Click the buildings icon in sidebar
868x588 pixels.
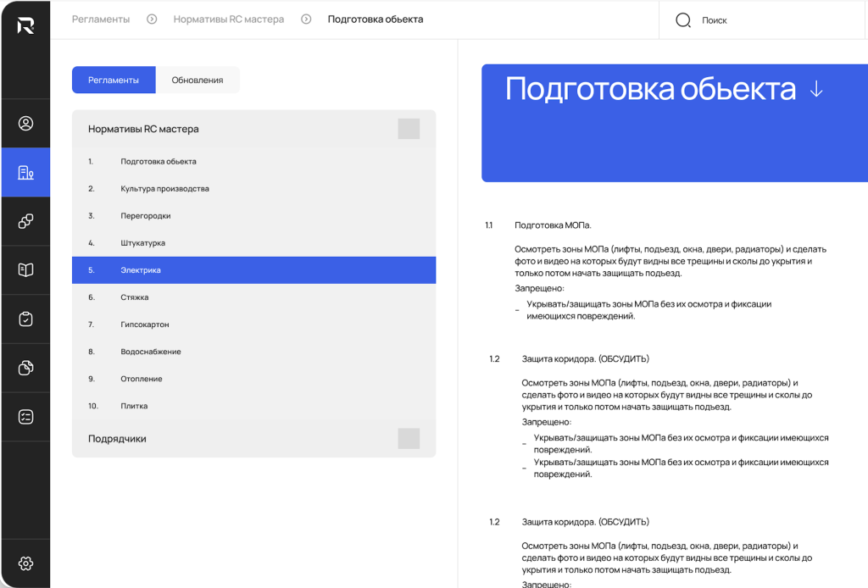click(x=25, y=173)
